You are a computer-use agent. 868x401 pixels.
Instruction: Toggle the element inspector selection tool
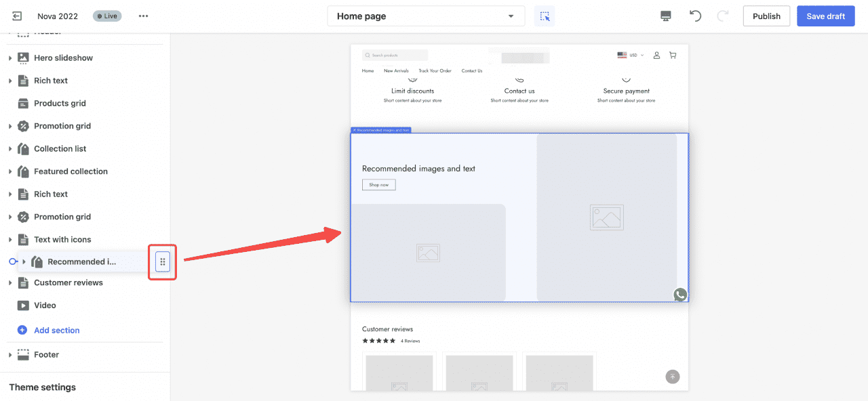pos(545,16)
